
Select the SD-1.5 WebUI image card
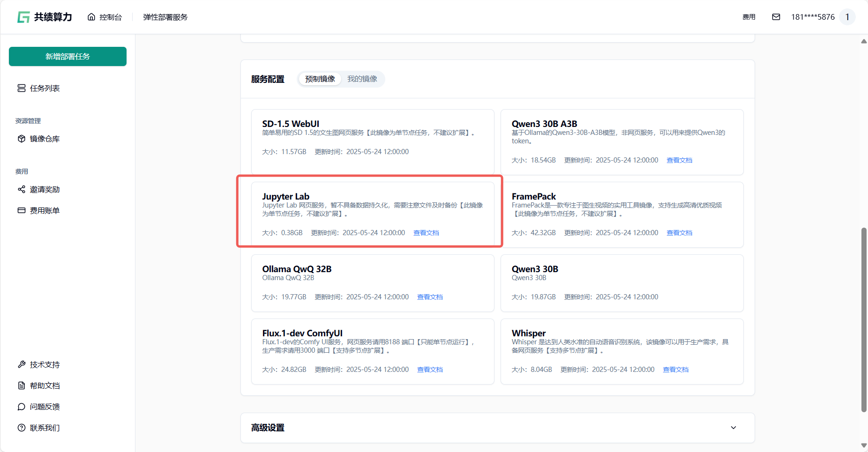click(x=373, y=141)
